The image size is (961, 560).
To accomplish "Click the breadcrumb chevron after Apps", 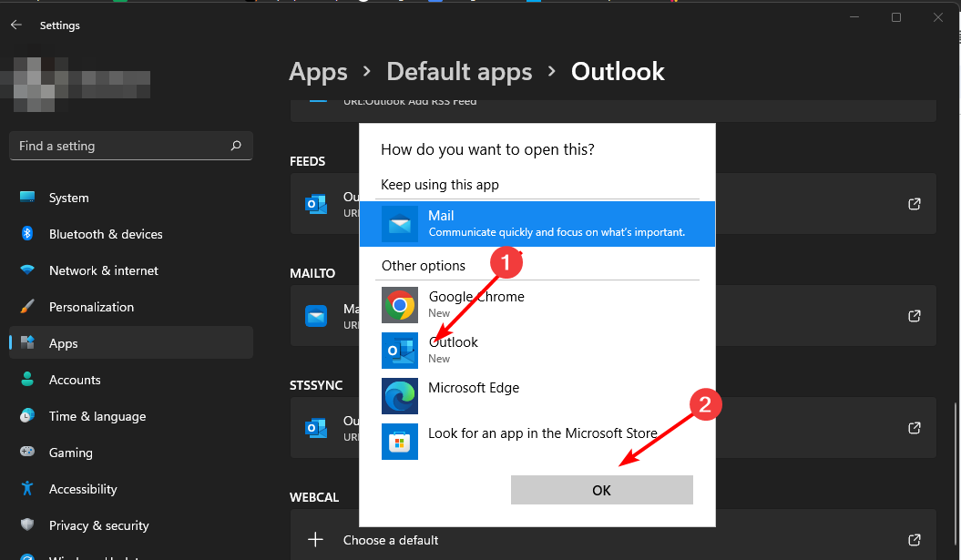I will [366, 72].
